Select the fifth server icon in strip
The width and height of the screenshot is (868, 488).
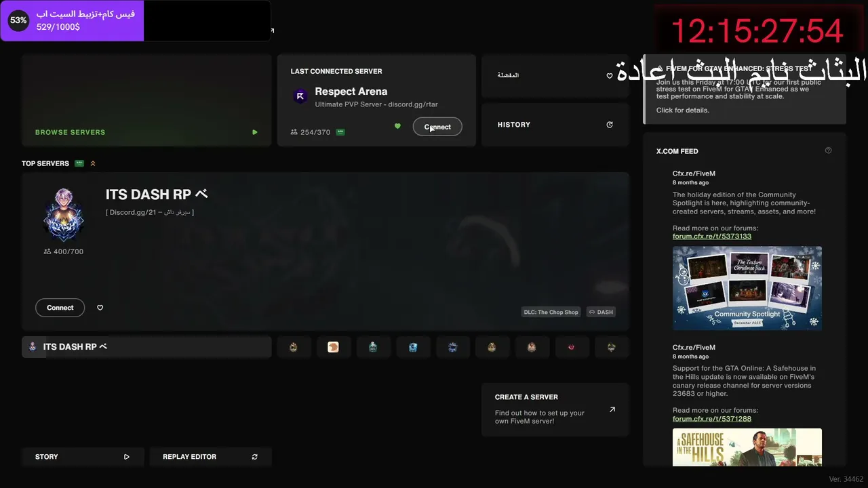pyautogui.click(x=453, y=347)
